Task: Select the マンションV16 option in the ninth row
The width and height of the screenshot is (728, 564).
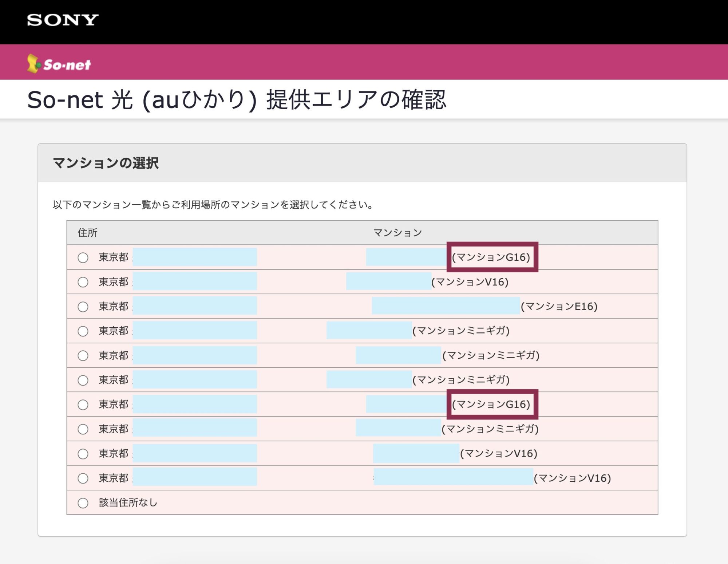Action: pos(83,454)
